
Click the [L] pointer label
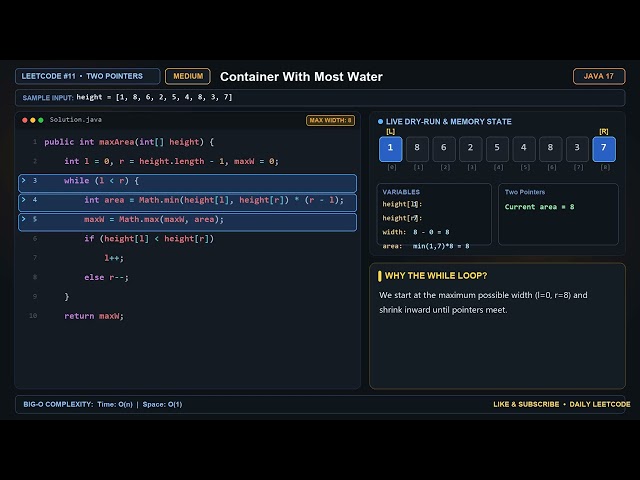pyautogui.click(x=391, y=131)
